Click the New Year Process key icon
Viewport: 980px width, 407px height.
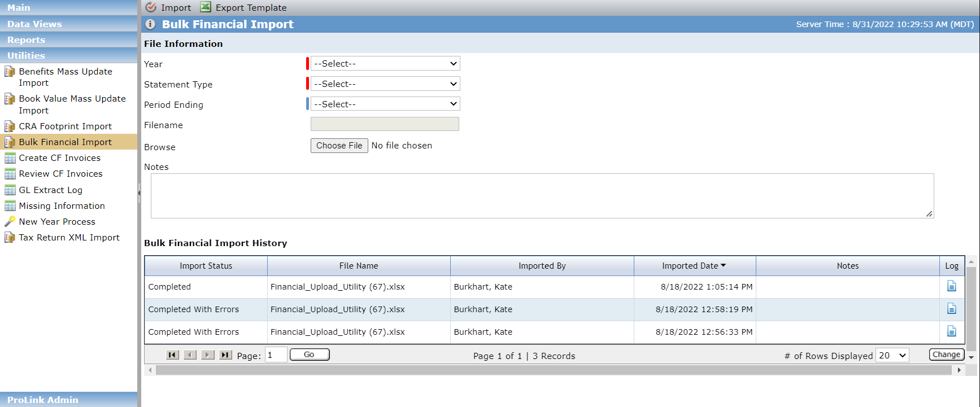pos(10,222)
